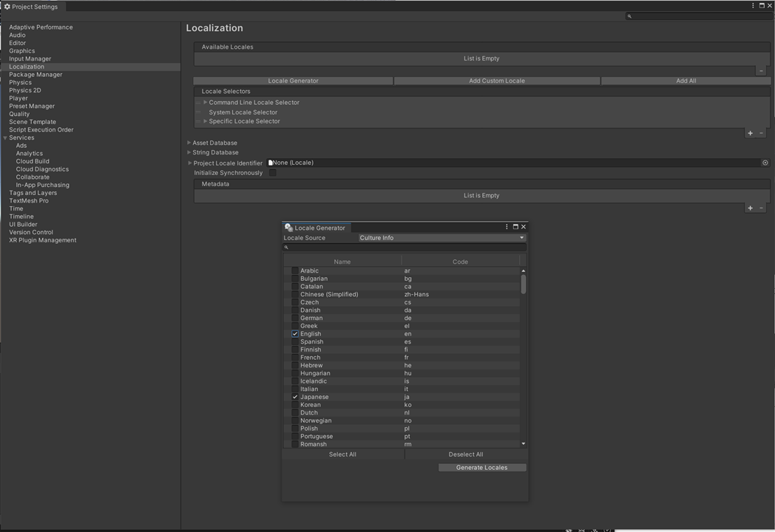Click the locale icon next to None (Locale)

271,163
